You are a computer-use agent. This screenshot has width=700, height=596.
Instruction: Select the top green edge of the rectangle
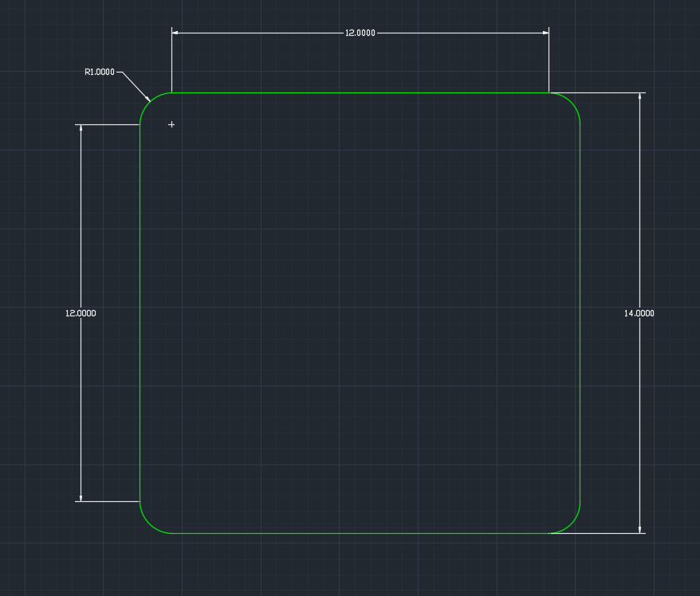click(x=360, y=93)
